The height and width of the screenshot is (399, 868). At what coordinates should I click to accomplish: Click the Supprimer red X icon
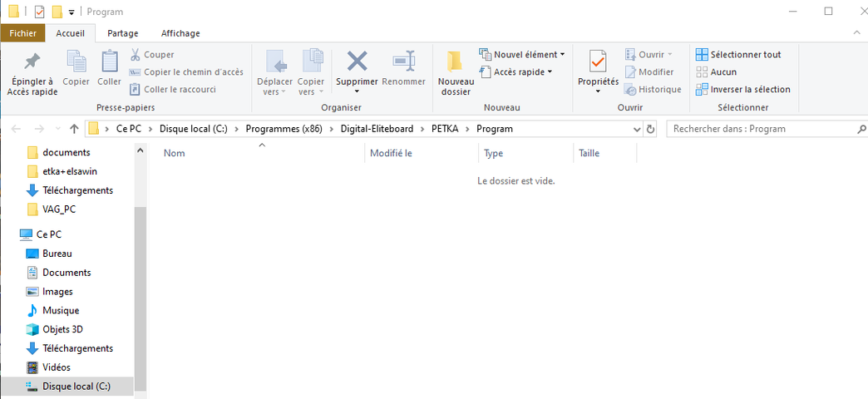pyautogui.click(x=357, y=62)
